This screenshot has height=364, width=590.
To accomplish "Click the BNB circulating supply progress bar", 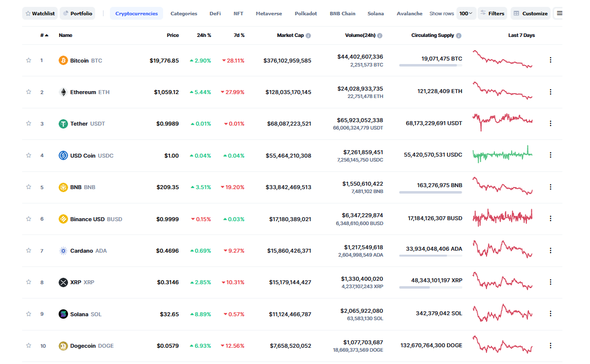I will click(431, 192).
